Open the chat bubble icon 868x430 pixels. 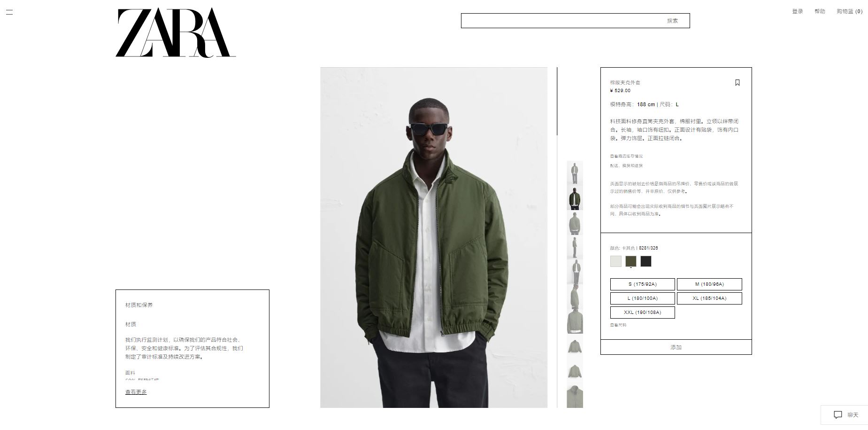(837, 414)
